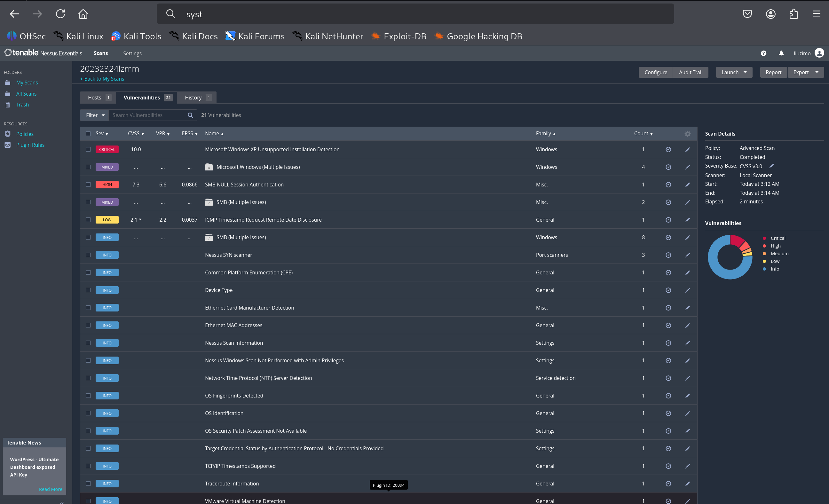The width and height of the screenshot is (829, 504).
Task: Toggle the select-all checkbox in table header
Action: (x=88, y=134)
